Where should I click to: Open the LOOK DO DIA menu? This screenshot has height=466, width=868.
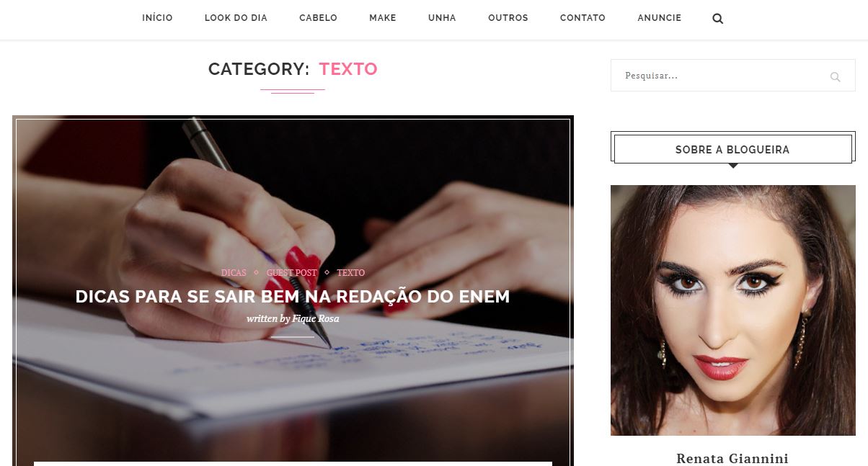pos(236,18)
